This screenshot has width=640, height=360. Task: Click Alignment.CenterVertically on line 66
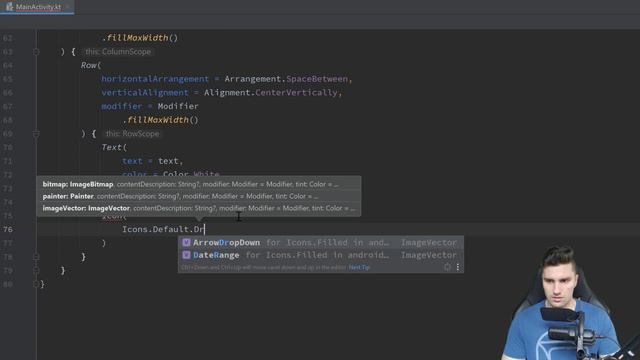[271, 93]
